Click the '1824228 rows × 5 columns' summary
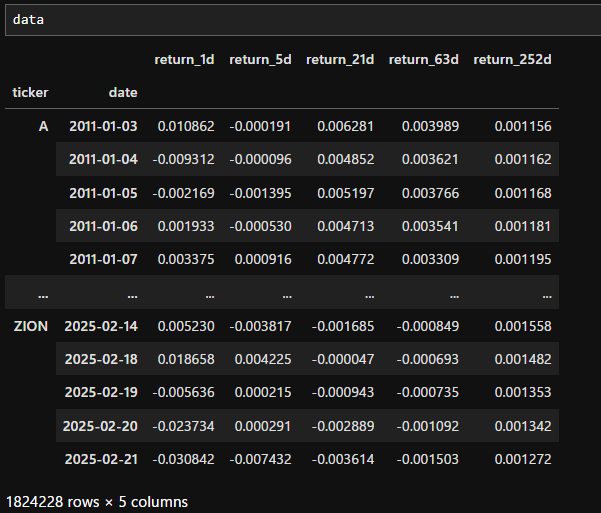This screenshot has width=601, height=513. coord(97,502)
